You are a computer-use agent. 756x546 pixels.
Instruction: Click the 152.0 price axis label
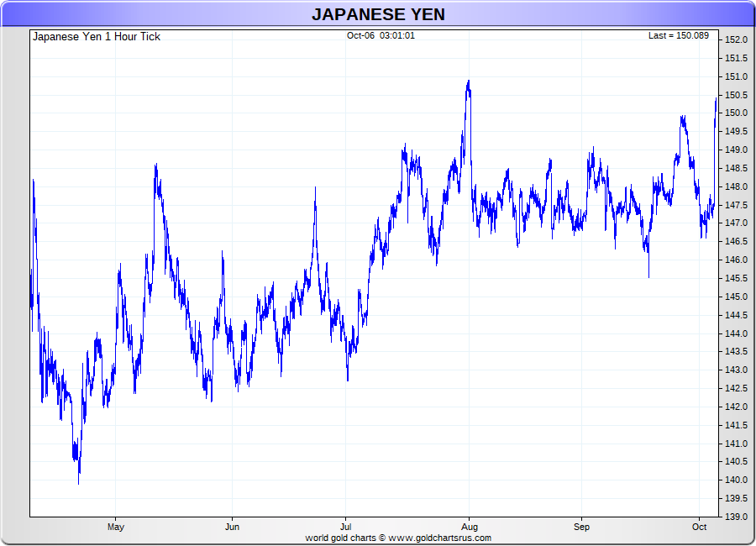coord(737,40)
